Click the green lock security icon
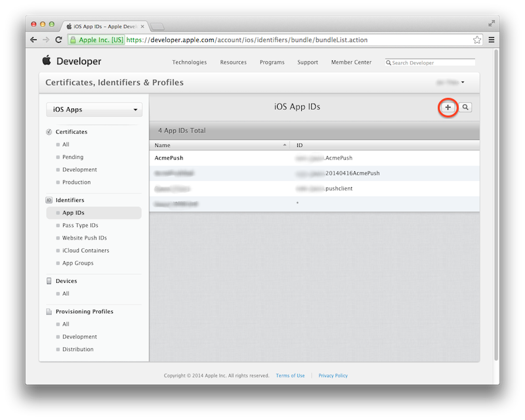The image size is (525, 420). coord(73,40)
